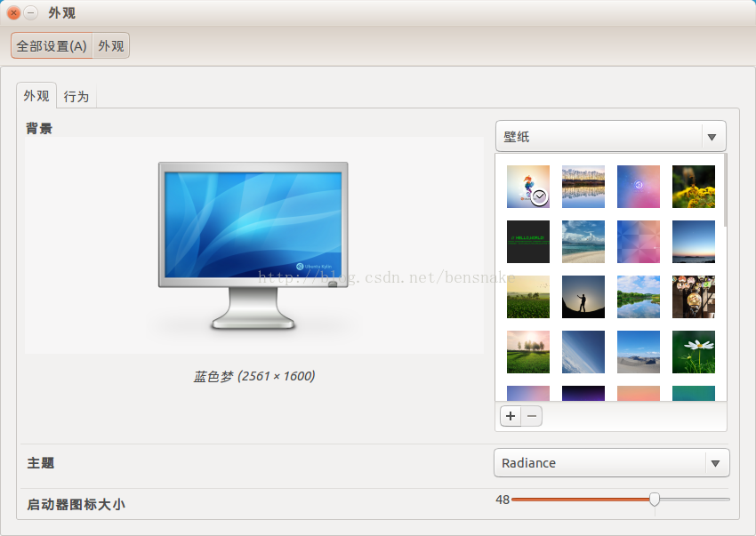Minimize the 外观 window
Viewport: 756px width, 536px height.
pyautogui.click(x=30, y=12)
